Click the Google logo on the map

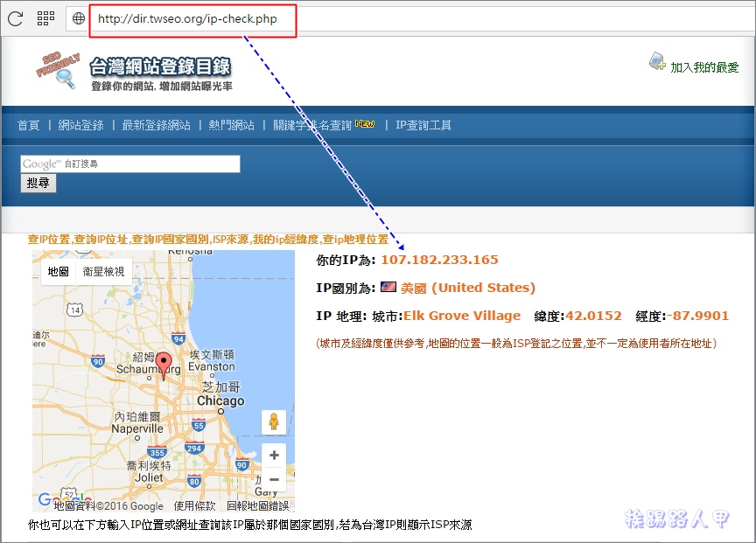(63, 498)
